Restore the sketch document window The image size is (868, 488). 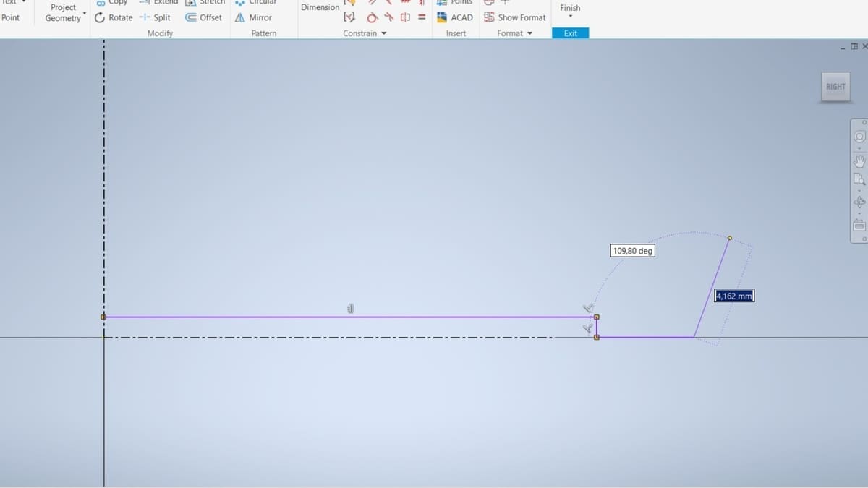click(854, 46)
